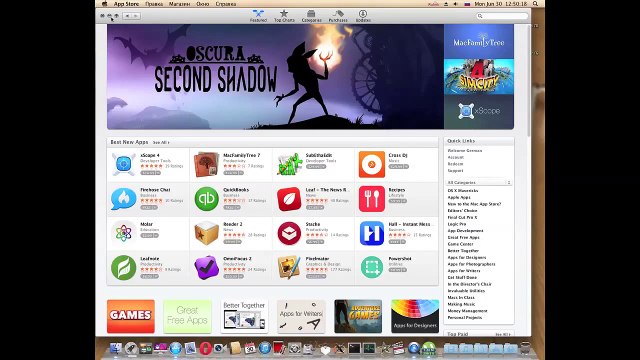
Task: Click the Powershot price button
Action: coord(397,270)
